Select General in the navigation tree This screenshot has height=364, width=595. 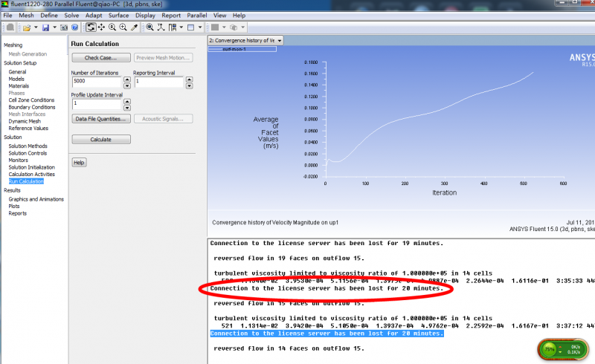pos(17,71)
